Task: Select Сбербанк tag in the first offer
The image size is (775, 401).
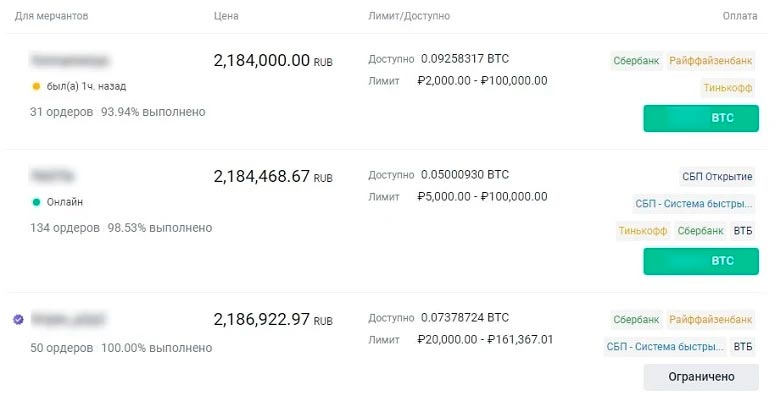Action: (636, 60)
